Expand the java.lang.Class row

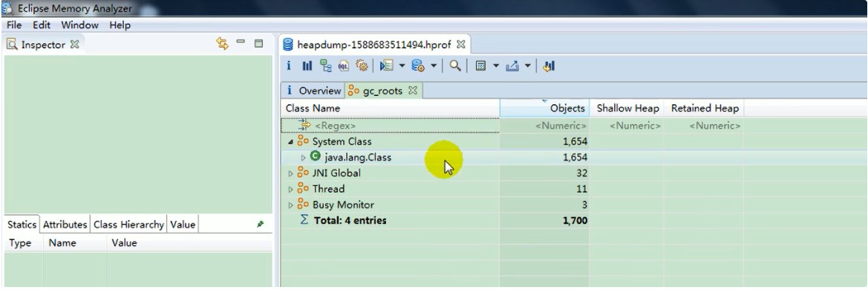pyautogui.click(x=303, y=158)
